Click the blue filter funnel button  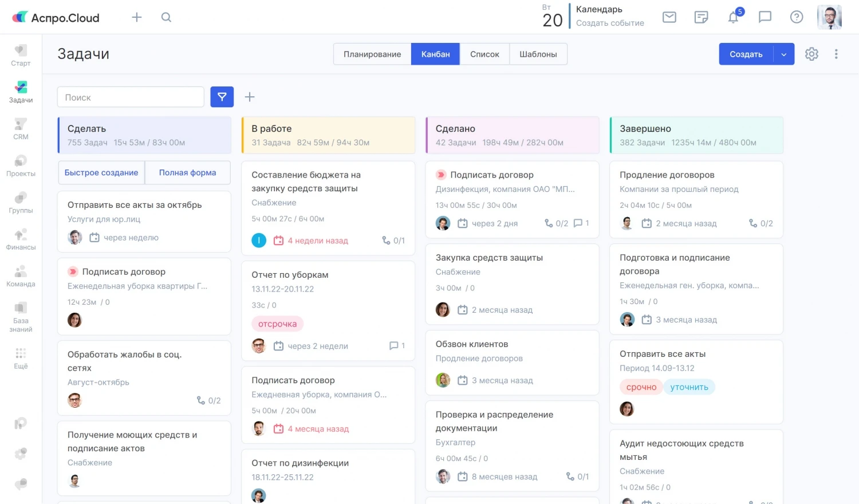click(222, 97)
